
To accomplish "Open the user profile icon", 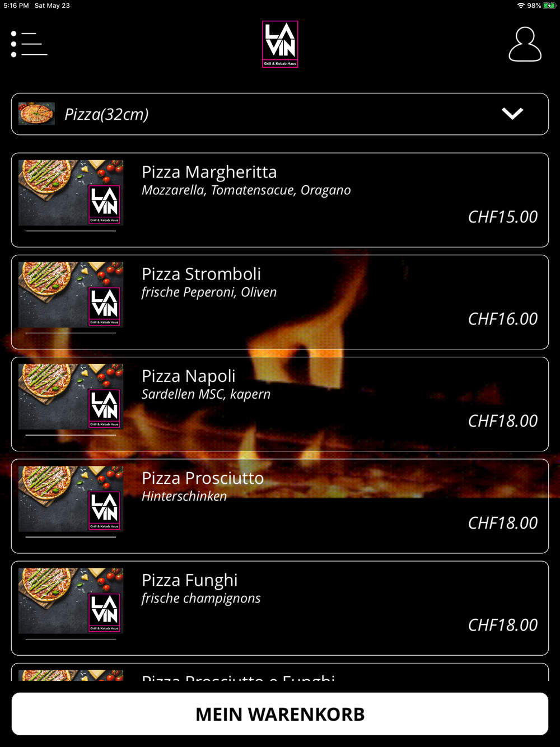I will (x=525, y=44).
